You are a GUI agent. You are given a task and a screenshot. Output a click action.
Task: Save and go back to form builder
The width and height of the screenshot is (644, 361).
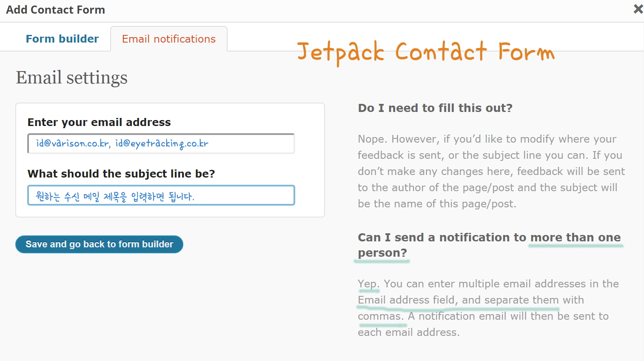(99, 244)
